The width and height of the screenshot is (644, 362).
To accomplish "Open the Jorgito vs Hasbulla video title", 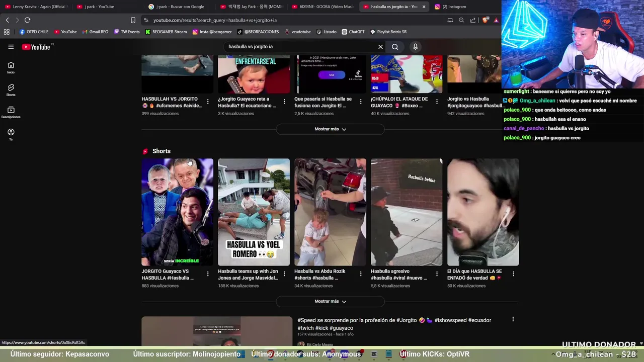I will pos(474,102).
